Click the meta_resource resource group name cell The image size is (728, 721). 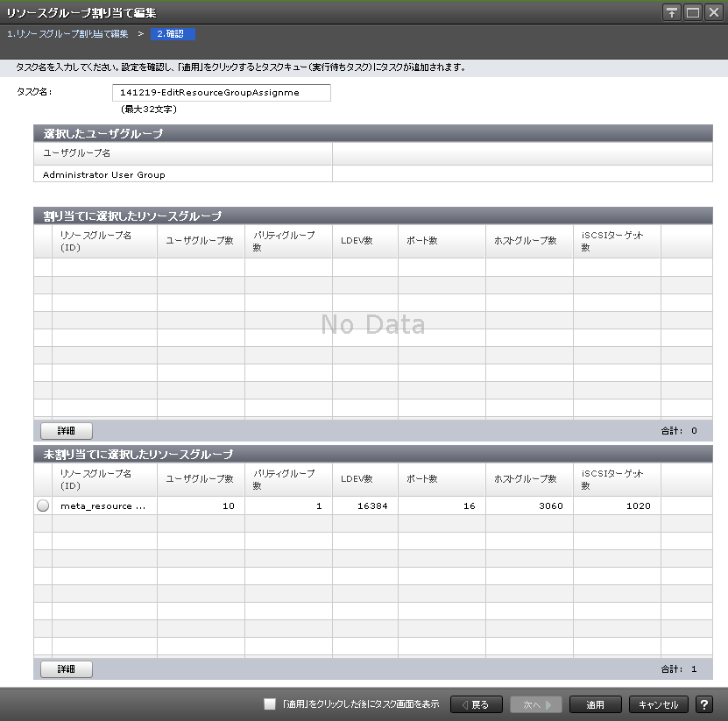point(103,505)
